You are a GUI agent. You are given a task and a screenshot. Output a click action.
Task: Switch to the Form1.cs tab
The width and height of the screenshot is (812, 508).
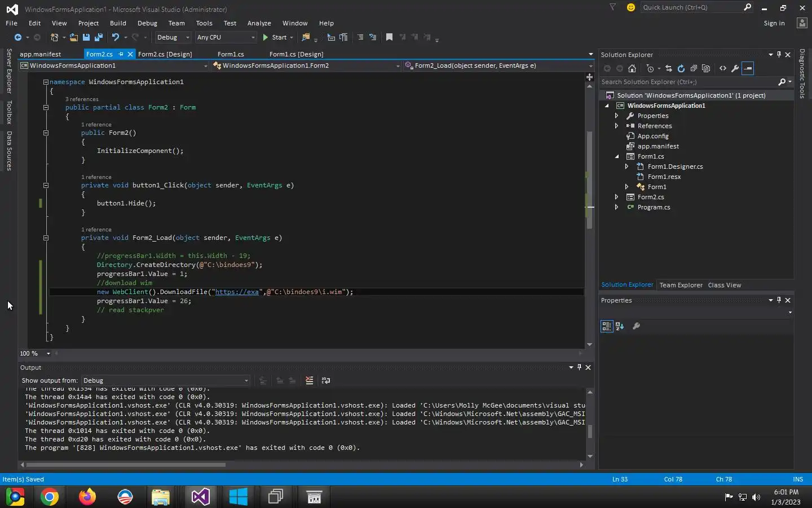(231, 54)
